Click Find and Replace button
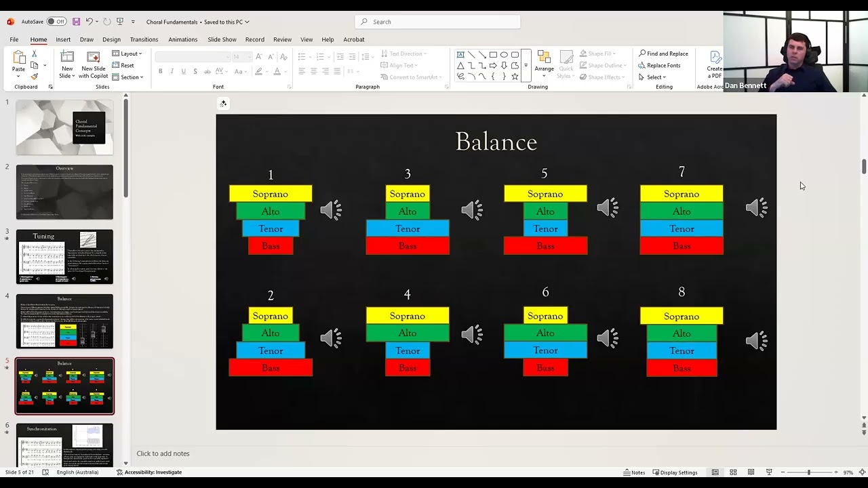868x488 pixels. pos(663,54)
